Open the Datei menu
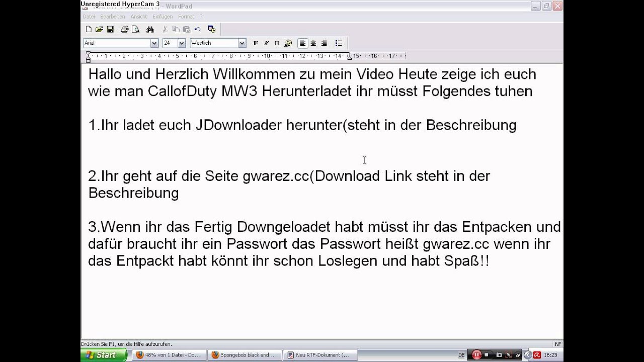This screenshot has height=362, width=644. coord(89,17)
